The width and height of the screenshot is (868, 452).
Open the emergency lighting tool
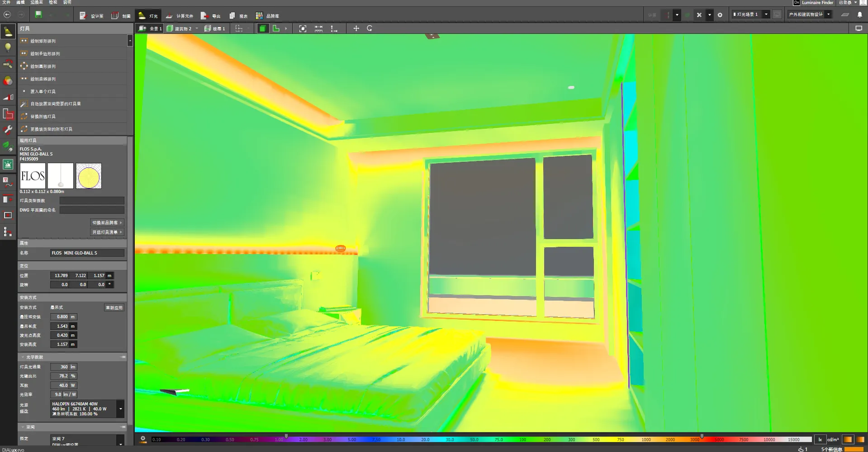[x=8, y=165]
